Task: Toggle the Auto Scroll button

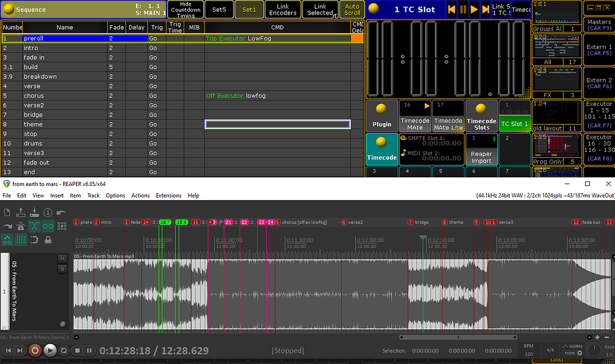Action: click(352, 9)
